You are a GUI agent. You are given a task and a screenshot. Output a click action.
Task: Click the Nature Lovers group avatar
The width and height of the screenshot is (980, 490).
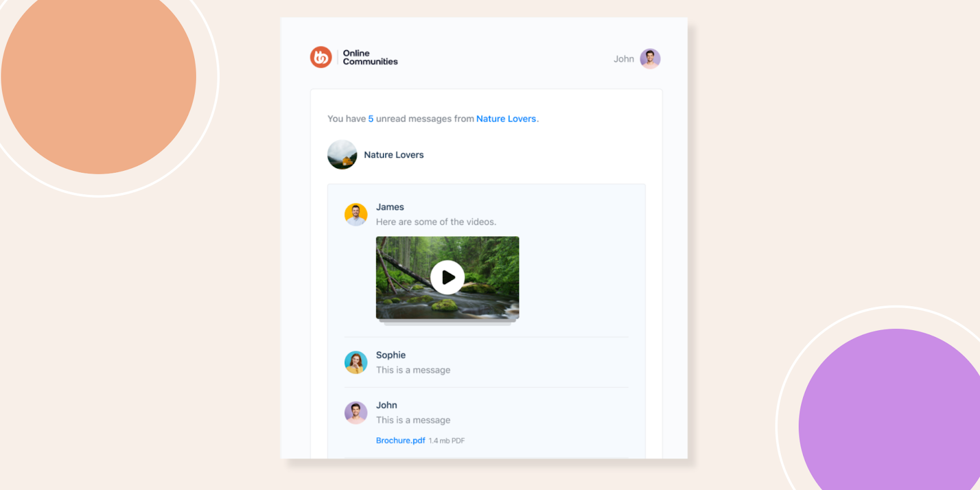pyautogui.click(x=342, y=154)
